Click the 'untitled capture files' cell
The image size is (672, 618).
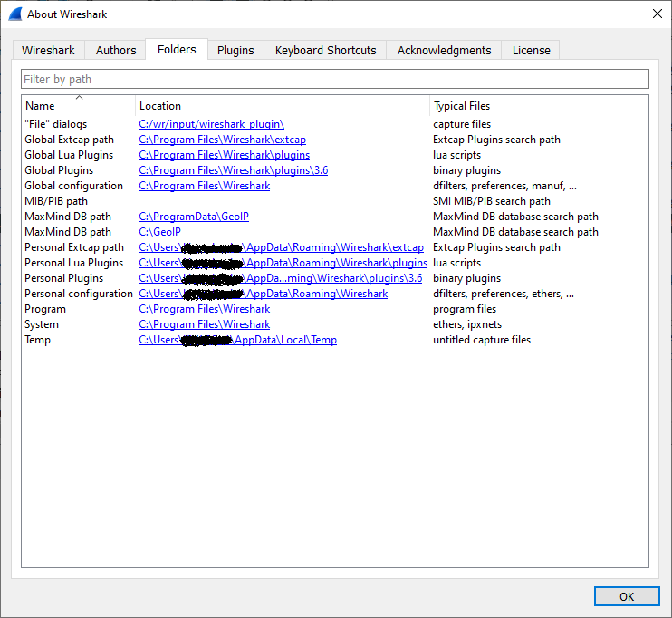[482, 340]
